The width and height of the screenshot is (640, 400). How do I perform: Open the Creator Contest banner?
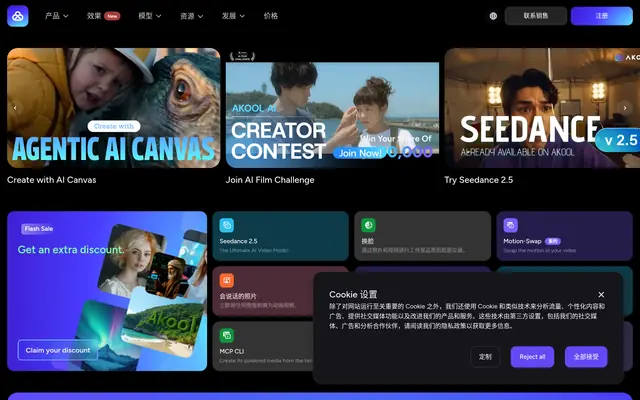(332, 108)
